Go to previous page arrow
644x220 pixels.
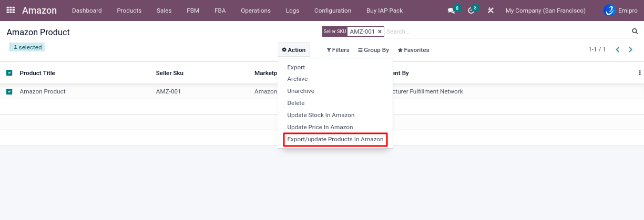(x=618, y=50)
